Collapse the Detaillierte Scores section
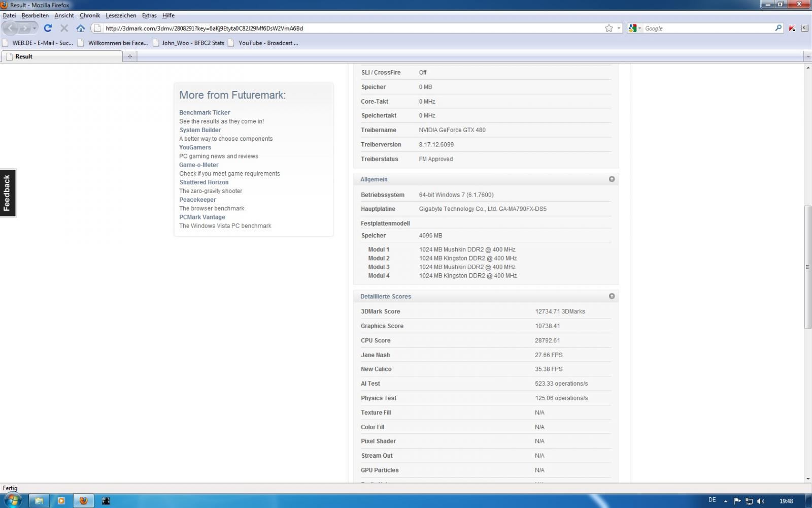812x508 pixels. coord(612,296)
